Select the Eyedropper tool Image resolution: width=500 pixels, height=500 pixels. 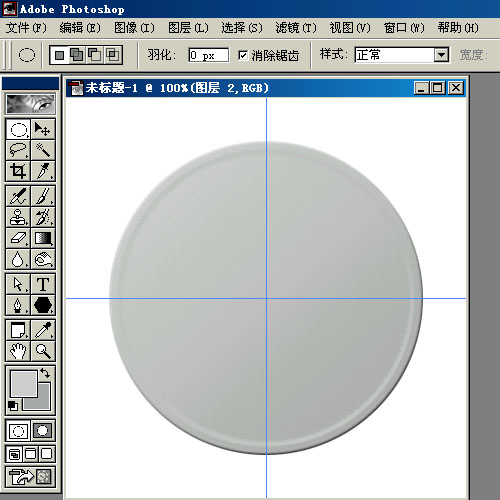[x=43, y=330]
